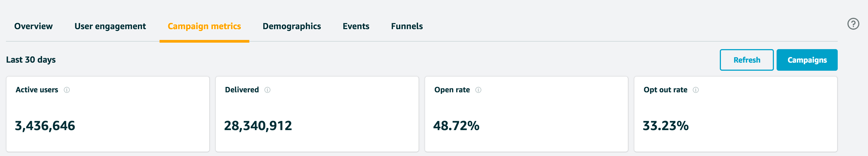This screenshot has height=156, width=868.
Task: Open the Events tab
Action: [356, 26]
